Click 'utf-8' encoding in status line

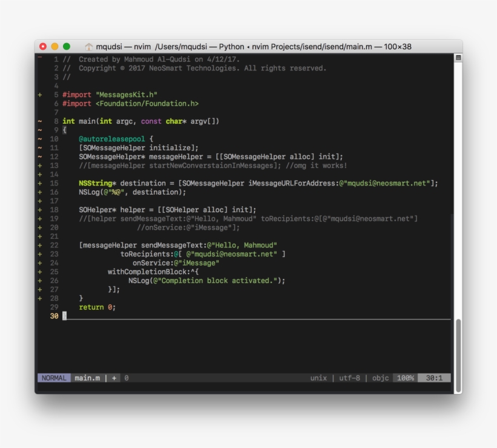(349, 378)
